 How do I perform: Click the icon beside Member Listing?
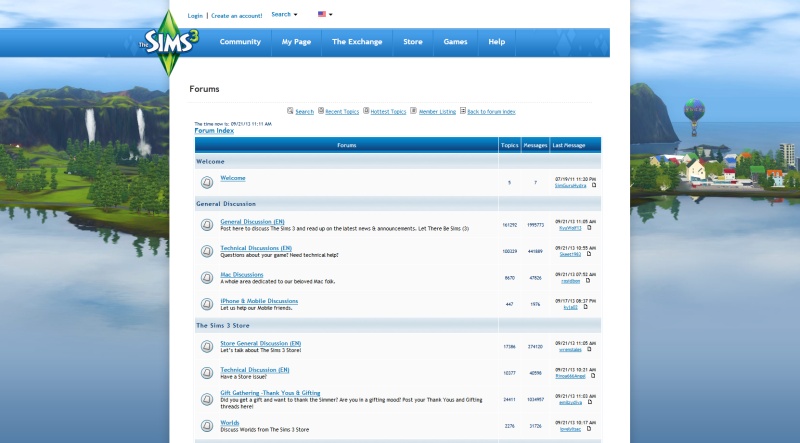click(x=413, y=111)
